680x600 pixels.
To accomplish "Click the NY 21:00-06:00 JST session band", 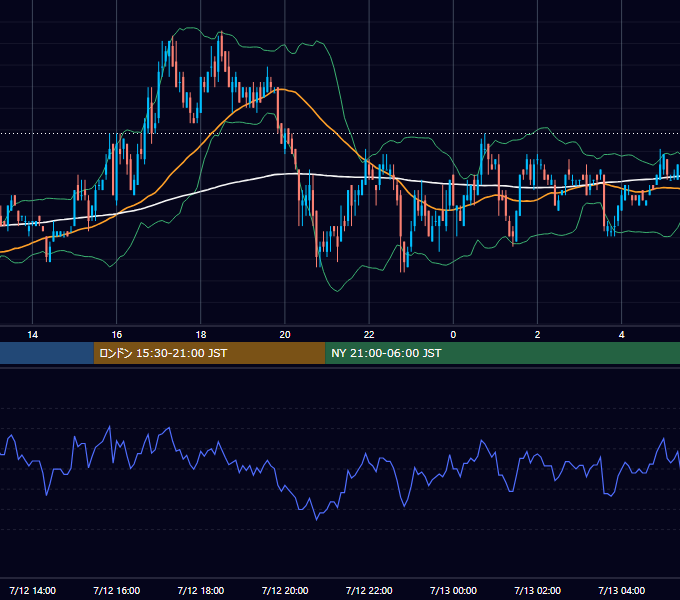I will (503, 353).
